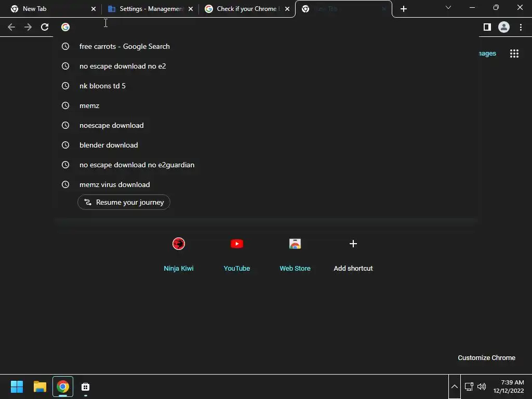Select the nk bloons td 5 suggestion
The width and height of the screenshot is (532, 399).
(265, 86)
